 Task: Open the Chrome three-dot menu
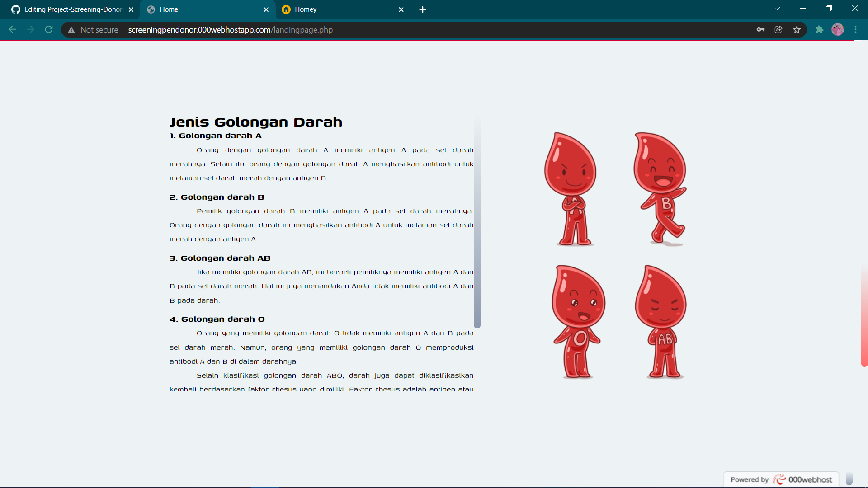click(856, 29)
